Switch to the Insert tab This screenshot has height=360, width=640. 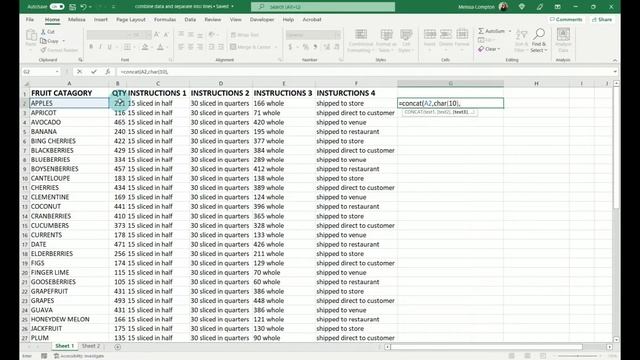[x=100, y=20]
